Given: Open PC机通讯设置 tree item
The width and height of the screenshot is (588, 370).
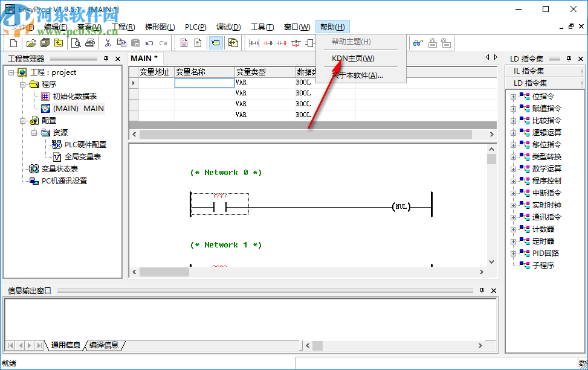Looking at the screenshot, I should (64, 181).
